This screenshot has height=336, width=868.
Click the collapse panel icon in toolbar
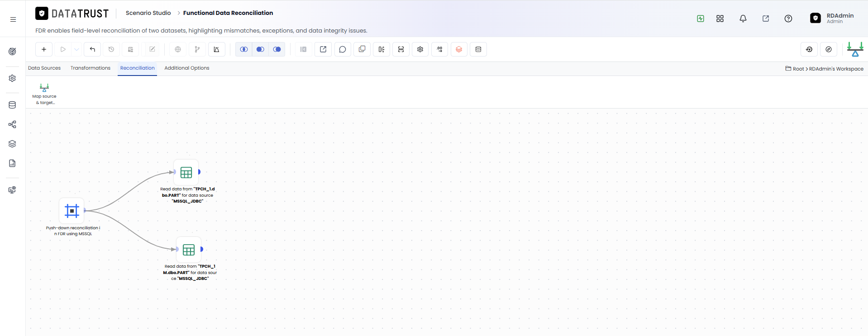(304, 49)
